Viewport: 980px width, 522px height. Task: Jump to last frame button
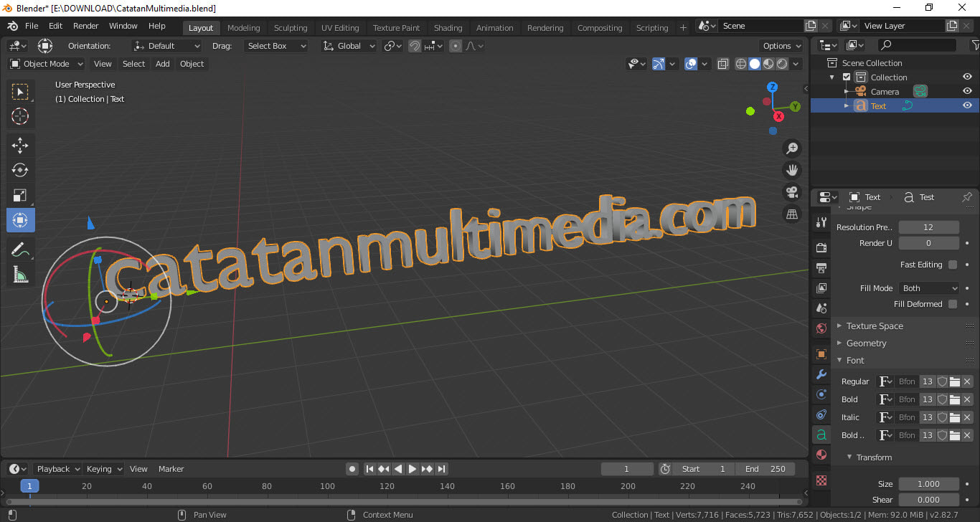pyautogui.click(x=442, y=469)
